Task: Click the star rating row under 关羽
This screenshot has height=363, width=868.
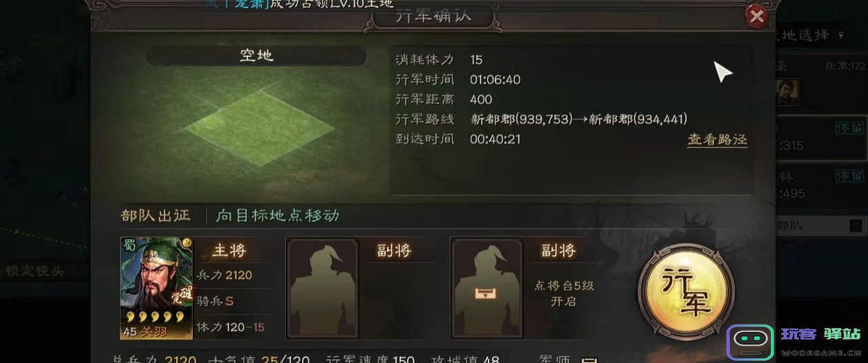Action: (154, 317)
